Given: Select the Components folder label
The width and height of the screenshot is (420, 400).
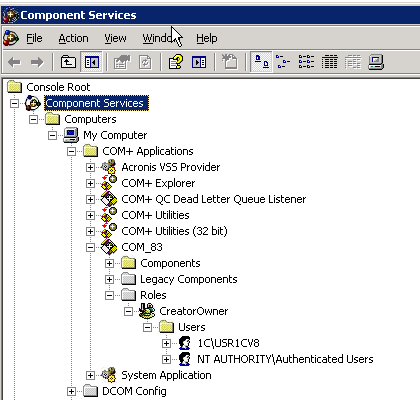Looking at the screenshot, I should [170, 263].
